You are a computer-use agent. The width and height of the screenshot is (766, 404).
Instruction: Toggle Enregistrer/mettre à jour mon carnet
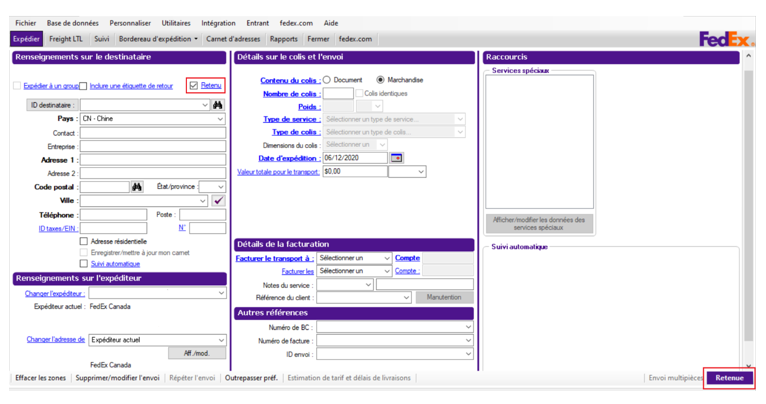coord(84,253)
